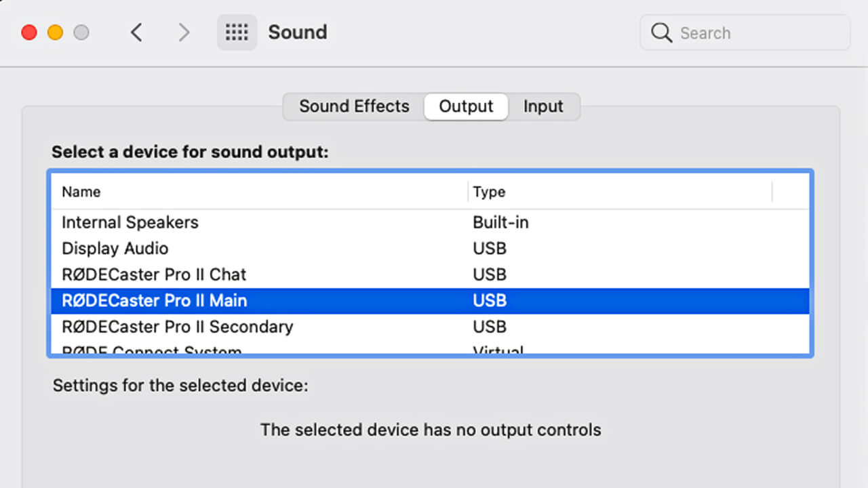Choose Display Audio as output device
The image size is (868, 488).
coord(115,249)
